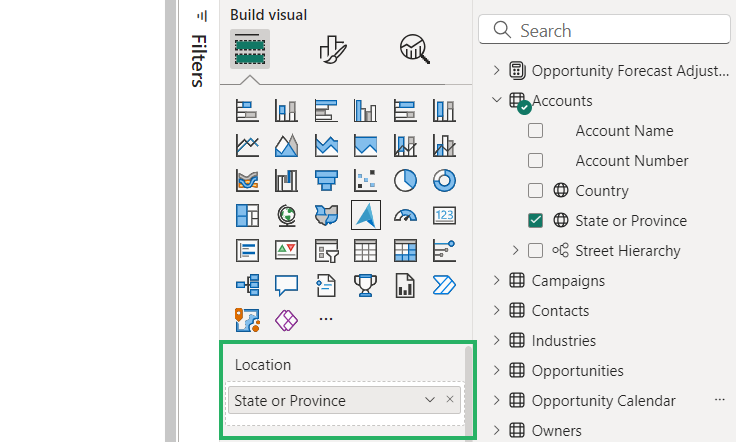Screen dimensions: 736x442
Task: Add the gauge visual
Action: click(405, 215)
